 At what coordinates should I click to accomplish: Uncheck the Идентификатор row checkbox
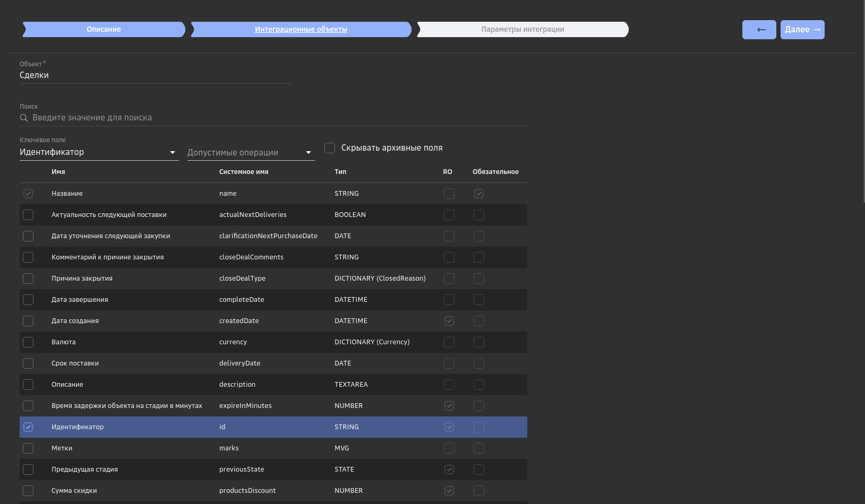click(28, 427)
